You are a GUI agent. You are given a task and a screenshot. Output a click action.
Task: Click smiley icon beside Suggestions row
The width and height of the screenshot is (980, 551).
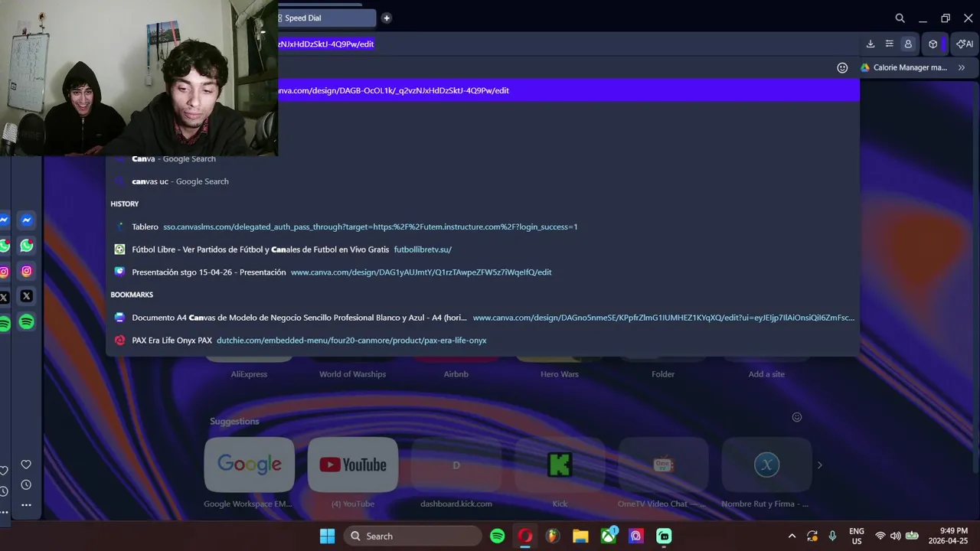[797, 417]
